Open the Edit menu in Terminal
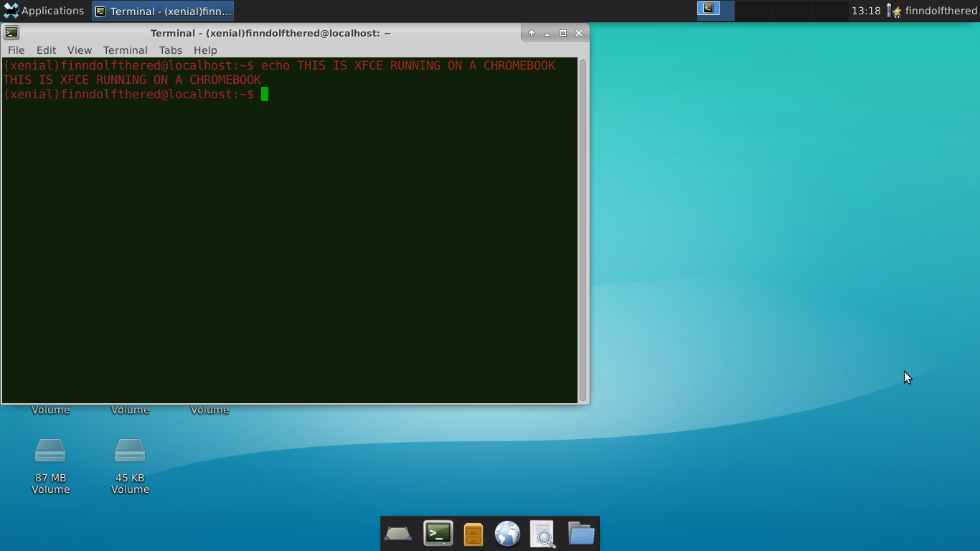The width and height of the screenshot is (980, 551). tap(46, 50)
